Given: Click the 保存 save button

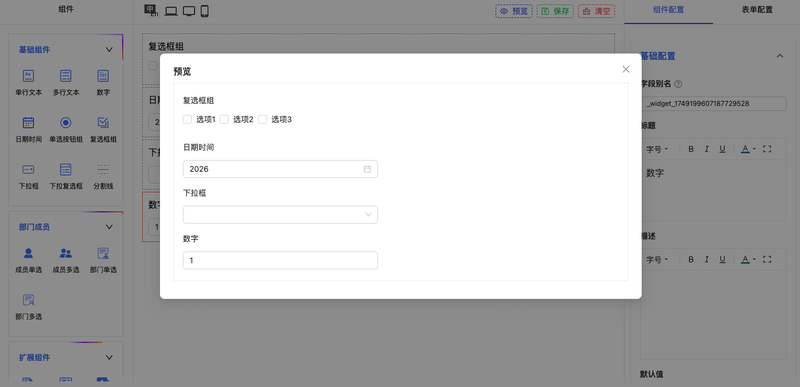Looking at the screenshot, I should click(556, 11).
